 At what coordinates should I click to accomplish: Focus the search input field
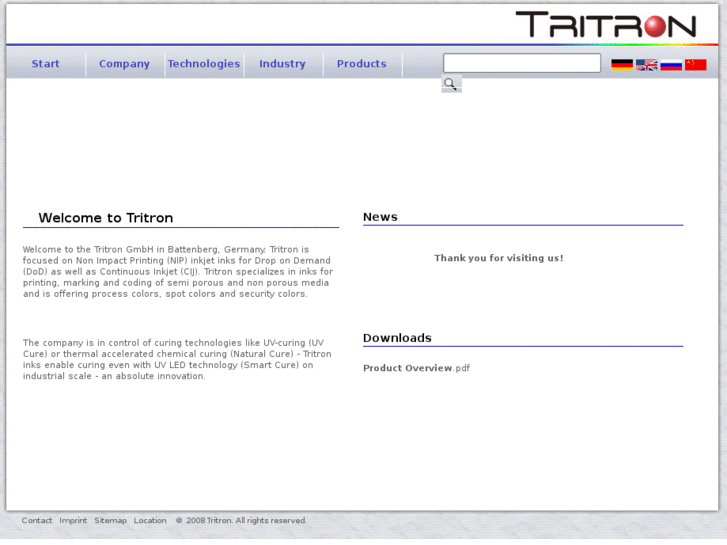pyautogui.click(x=522, y=63)
